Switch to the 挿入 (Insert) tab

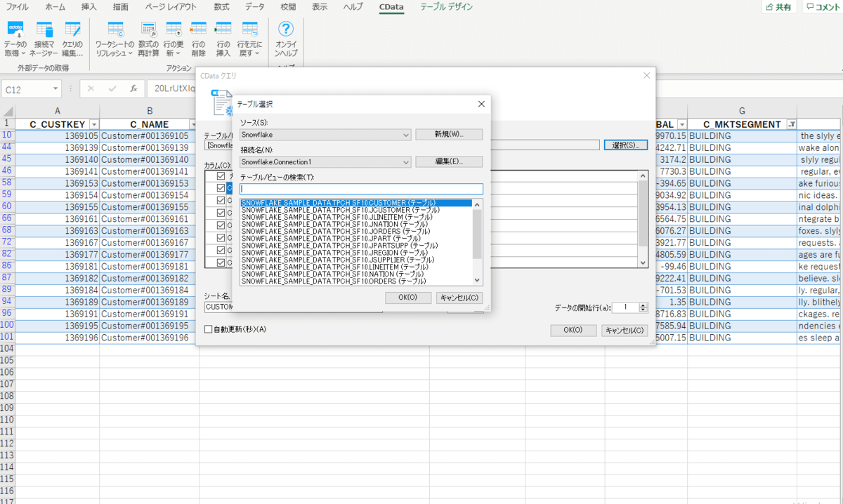(89, 7)
